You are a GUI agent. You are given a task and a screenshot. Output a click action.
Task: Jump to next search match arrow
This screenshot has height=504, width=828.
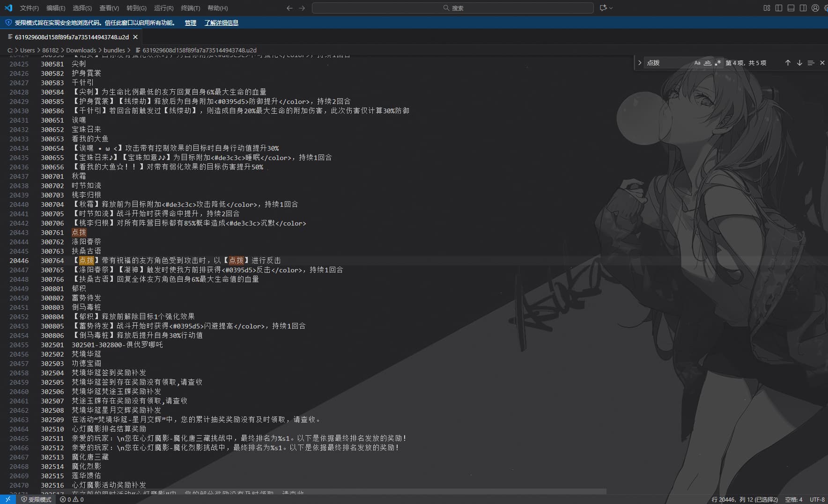(x=799, y=63)
